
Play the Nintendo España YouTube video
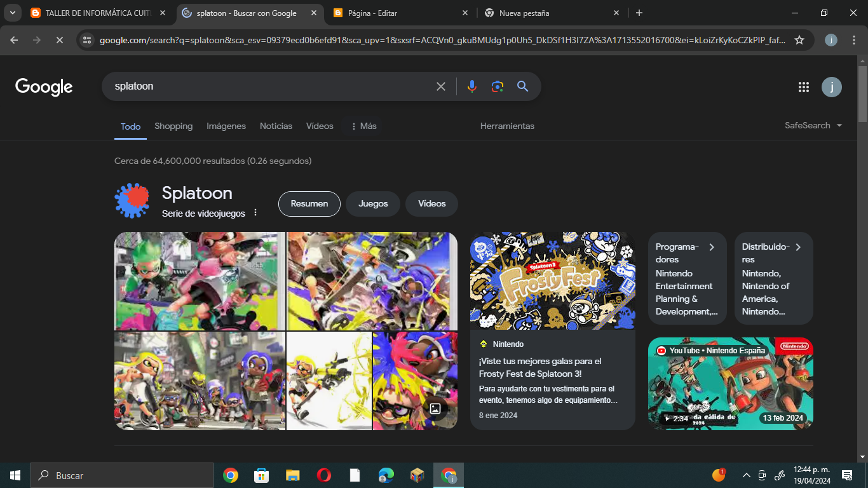point(731,384)
